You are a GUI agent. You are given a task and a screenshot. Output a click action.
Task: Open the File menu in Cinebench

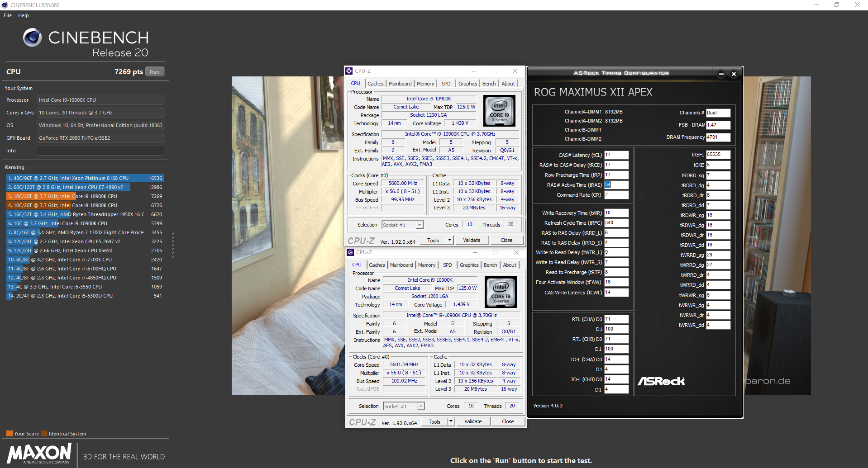(x=8, y=15)
